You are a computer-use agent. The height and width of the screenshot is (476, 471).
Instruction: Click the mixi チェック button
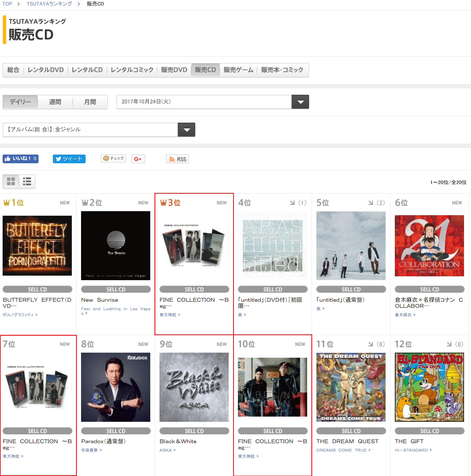[x=113, y=158]
